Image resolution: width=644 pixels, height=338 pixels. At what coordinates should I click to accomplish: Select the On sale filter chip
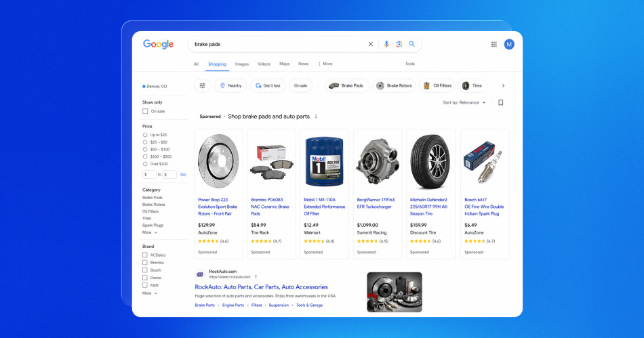(x=300, y=86)
